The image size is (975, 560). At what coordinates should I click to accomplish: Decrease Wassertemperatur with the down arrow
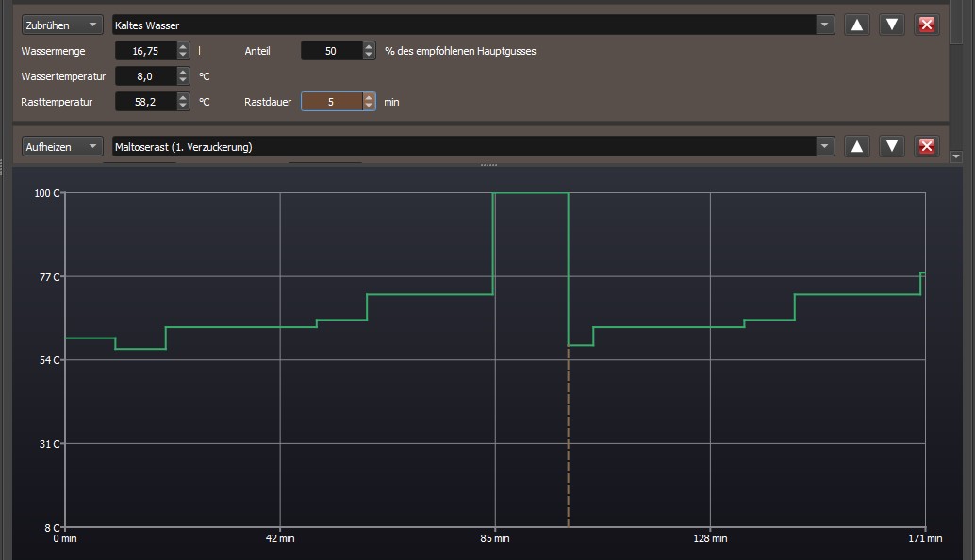point(183,81)
